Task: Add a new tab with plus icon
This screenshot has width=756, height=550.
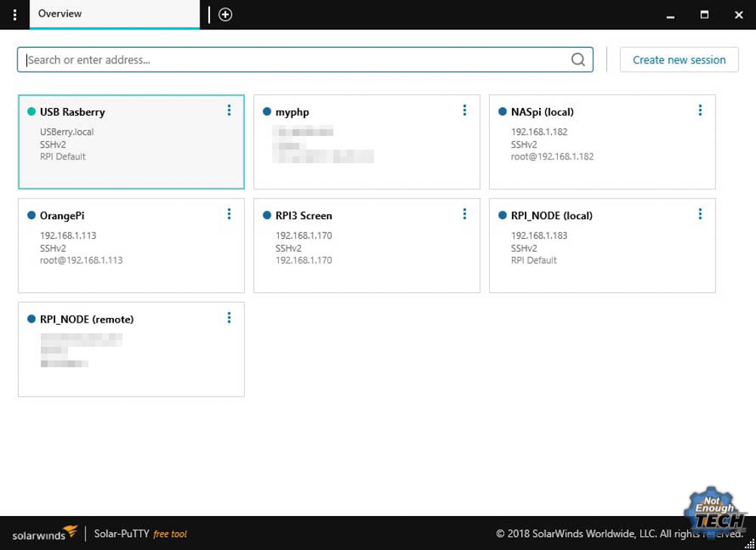Action: coord(225,14)
